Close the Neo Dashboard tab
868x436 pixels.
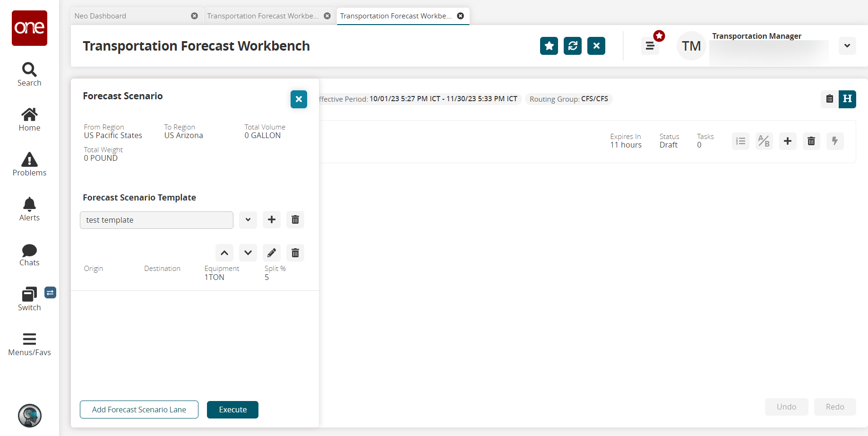coord(194,16)
